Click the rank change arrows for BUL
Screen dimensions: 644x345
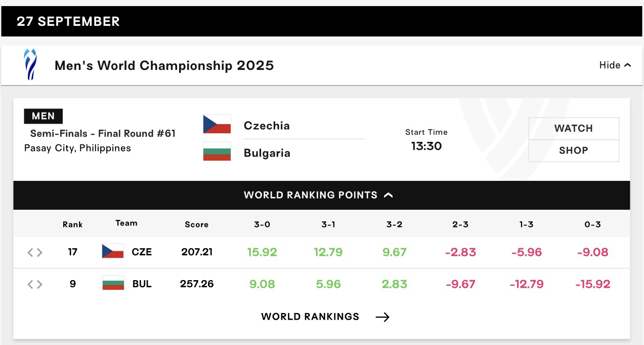pos(35,284)
